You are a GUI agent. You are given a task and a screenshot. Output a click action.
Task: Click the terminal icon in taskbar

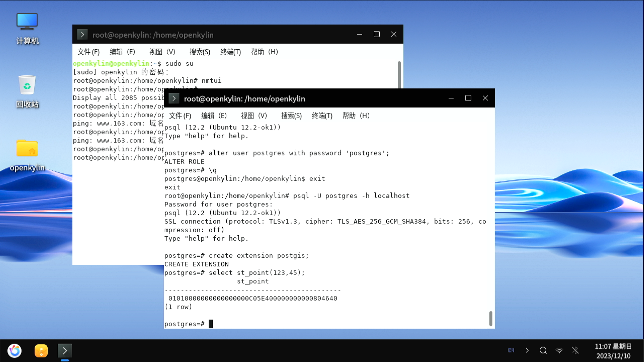point(65,351)
